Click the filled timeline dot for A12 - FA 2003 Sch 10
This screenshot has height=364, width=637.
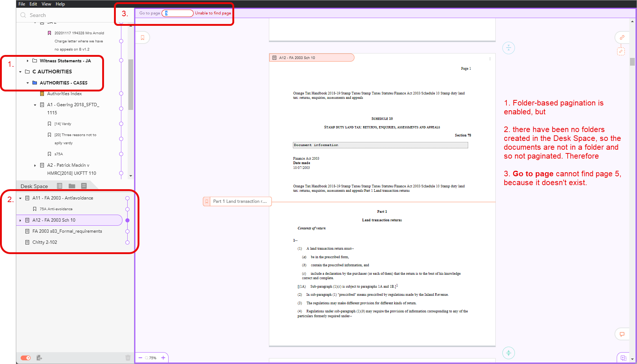coord(127,220)
